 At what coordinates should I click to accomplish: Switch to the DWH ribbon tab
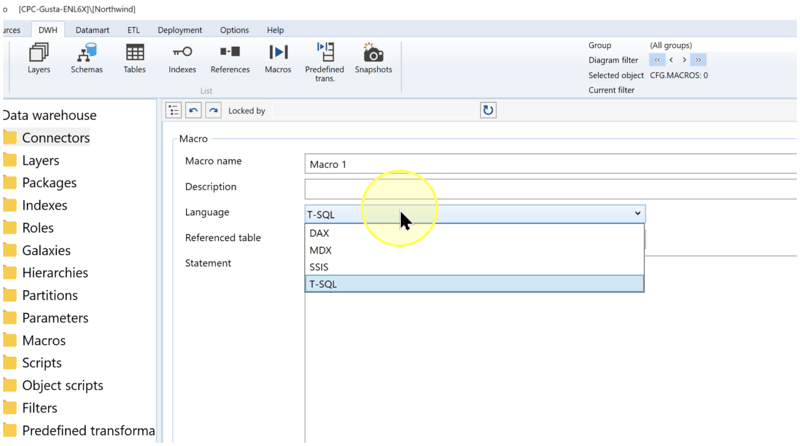tap(48, 30)
